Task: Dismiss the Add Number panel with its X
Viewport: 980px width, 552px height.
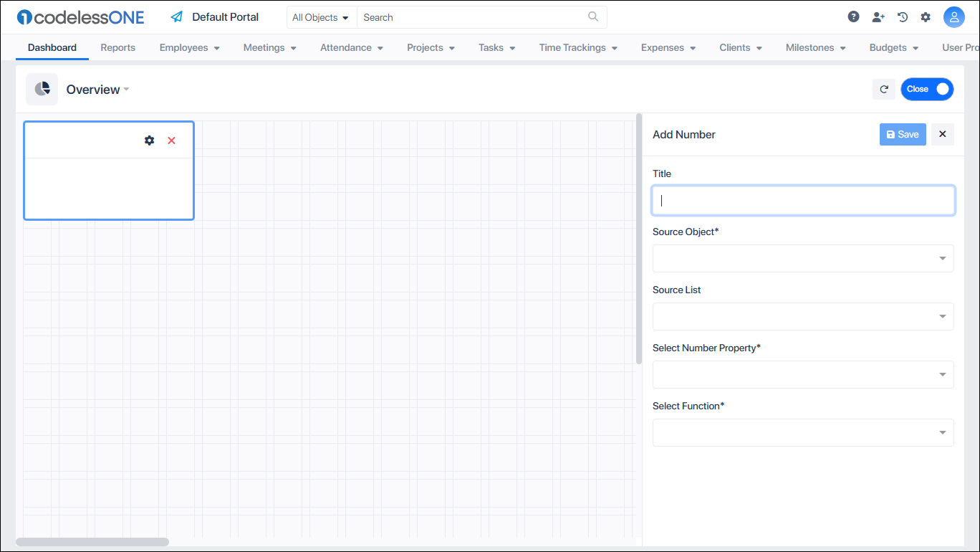Action: coord(942,134)
